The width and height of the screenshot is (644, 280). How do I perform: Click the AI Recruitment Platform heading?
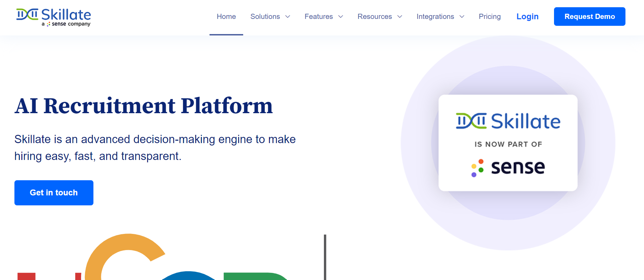pos(144,106)
